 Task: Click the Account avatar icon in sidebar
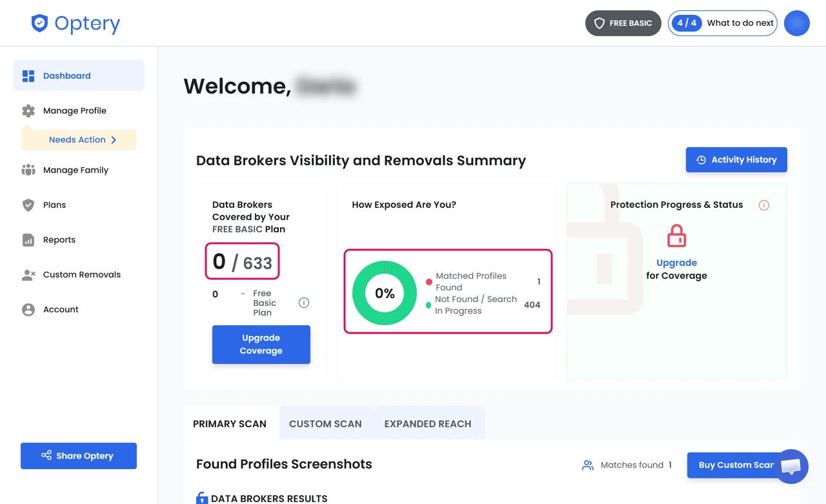pyautogui.click(x=28, y=310)
